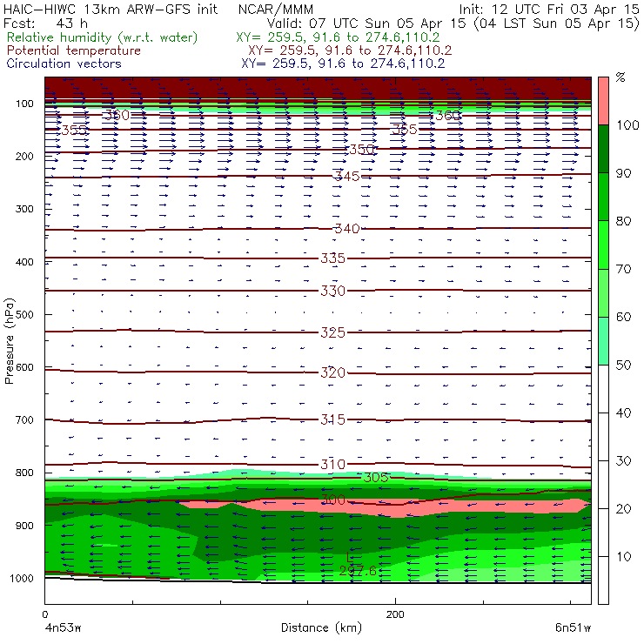Viewport: 644px width, 644px height.
Task: Select the '305' isentrope contour label
Action: (376, 477)
